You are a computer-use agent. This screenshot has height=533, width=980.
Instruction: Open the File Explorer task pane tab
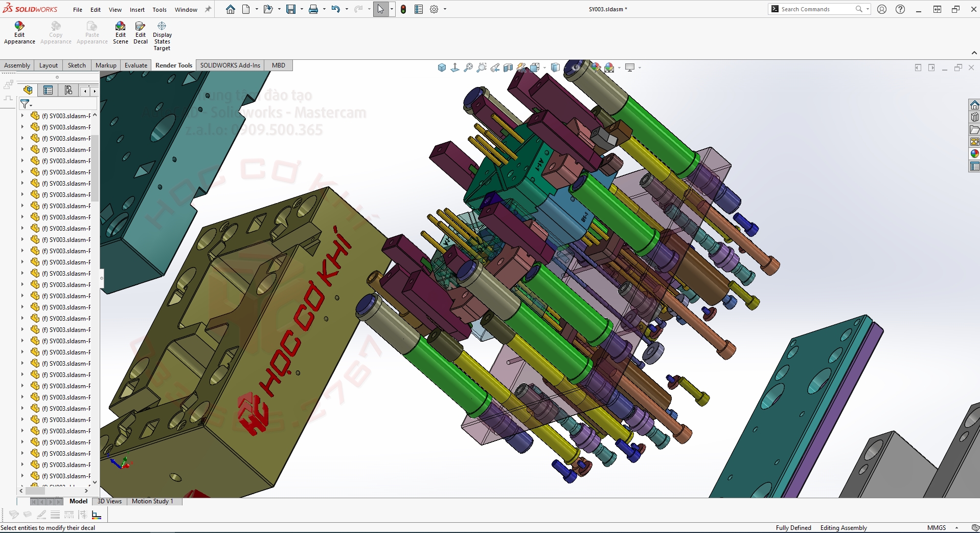pos(974,129)
